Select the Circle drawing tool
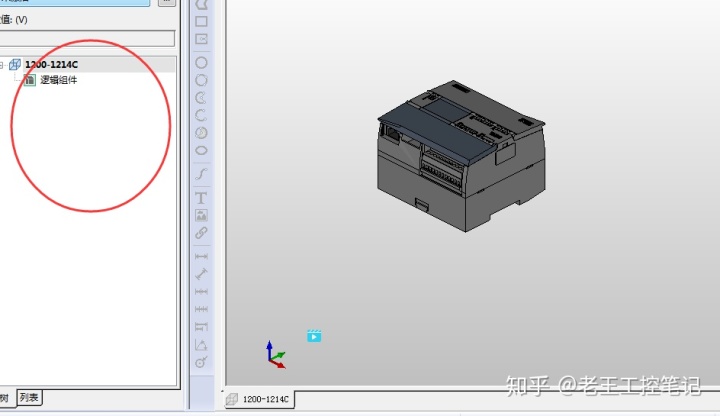720x416 pixels. [x=202, y=62]
